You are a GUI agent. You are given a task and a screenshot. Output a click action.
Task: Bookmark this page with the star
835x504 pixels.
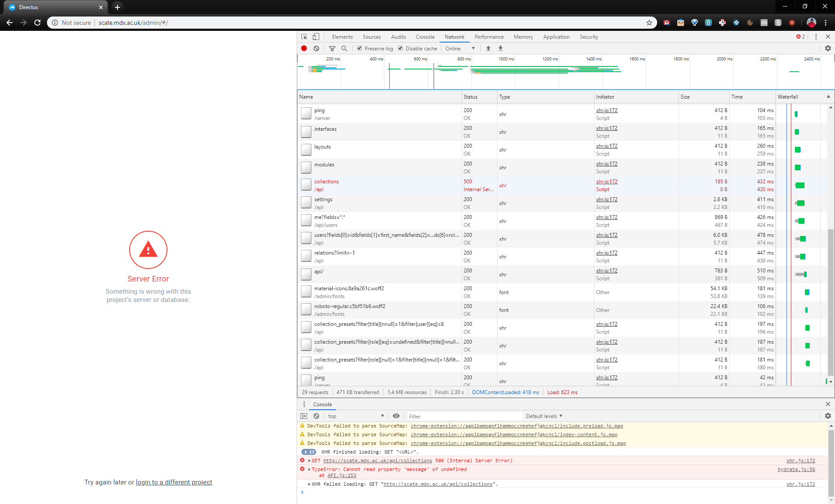pyautogui.click(x=649, y=23)
